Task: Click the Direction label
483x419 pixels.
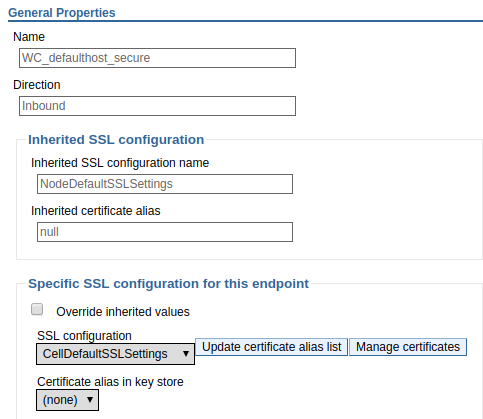Action: [37, 85]
